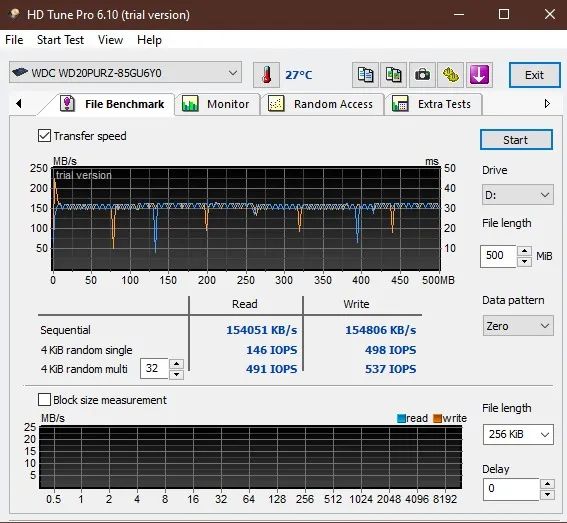Click the 4 KiB random single label
This screenshot has width=567, height=523.
[86, 350]
